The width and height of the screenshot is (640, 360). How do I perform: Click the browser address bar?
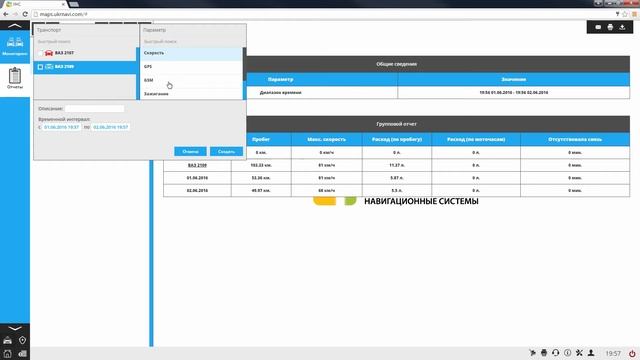click(x=322, y=14)
